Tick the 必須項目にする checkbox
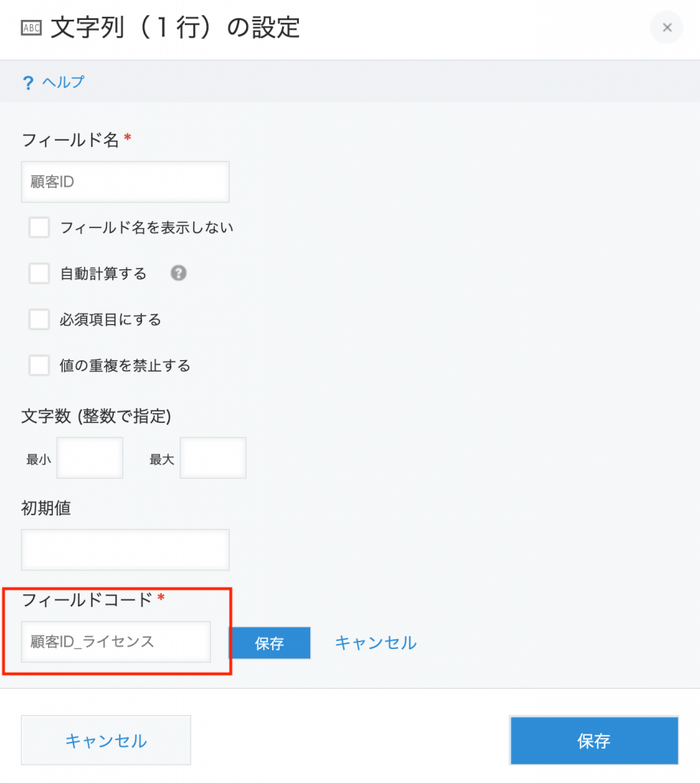This screenshot has height=783, width=700. click(x=39, y=320)
